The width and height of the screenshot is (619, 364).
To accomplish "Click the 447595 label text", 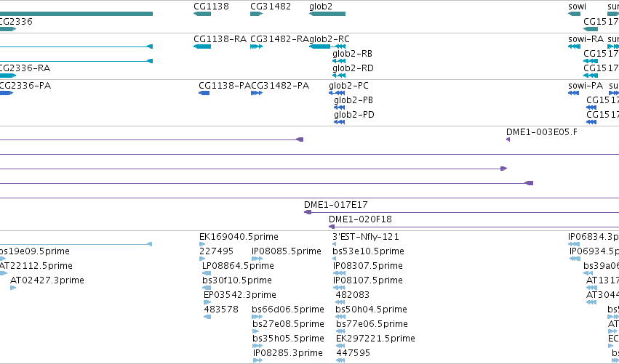I will point(353,353).
